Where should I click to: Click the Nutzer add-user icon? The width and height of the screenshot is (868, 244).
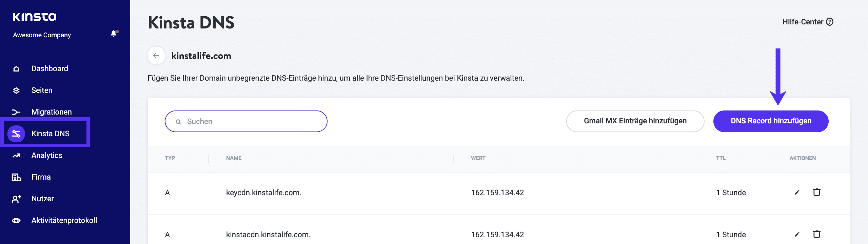pyautogui.click(x=16, y=198)
